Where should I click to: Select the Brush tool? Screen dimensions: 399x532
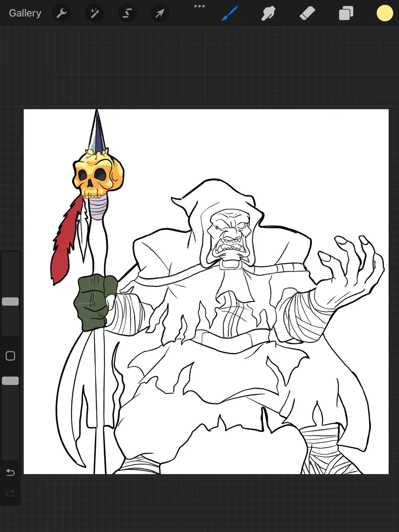[230, 13]
